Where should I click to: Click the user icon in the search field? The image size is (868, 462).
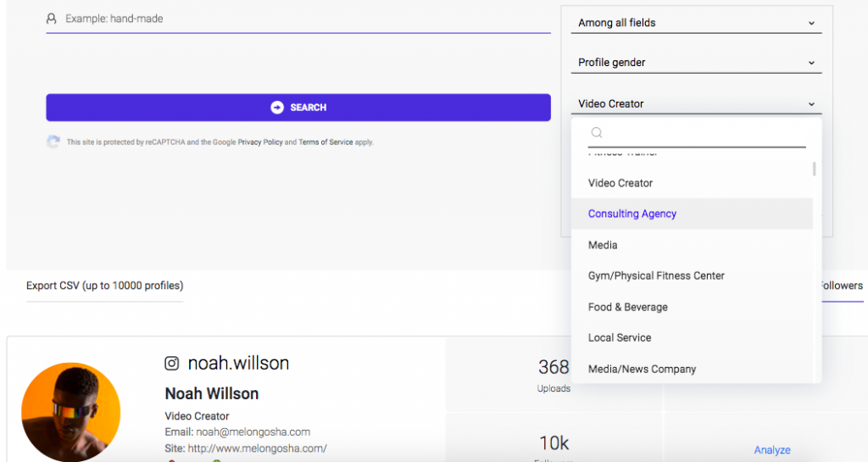tap(51, 19)
